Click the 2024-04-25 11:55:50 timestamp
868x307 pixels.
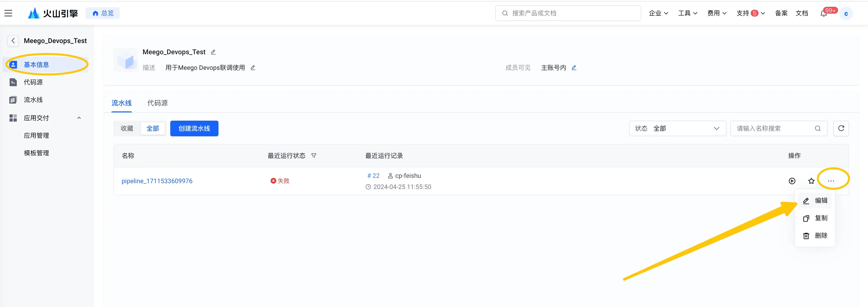(x=402, y=187)
